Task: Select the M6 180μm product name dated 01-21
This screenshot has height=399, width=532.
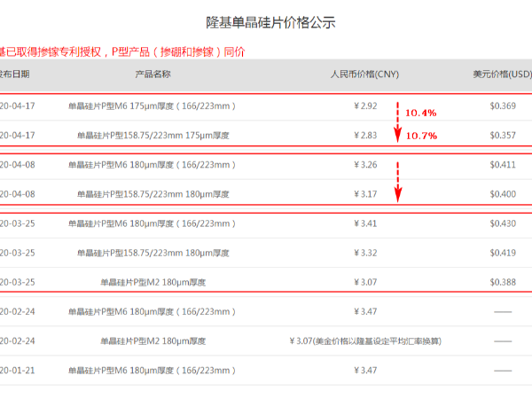Action: (152, 371)
